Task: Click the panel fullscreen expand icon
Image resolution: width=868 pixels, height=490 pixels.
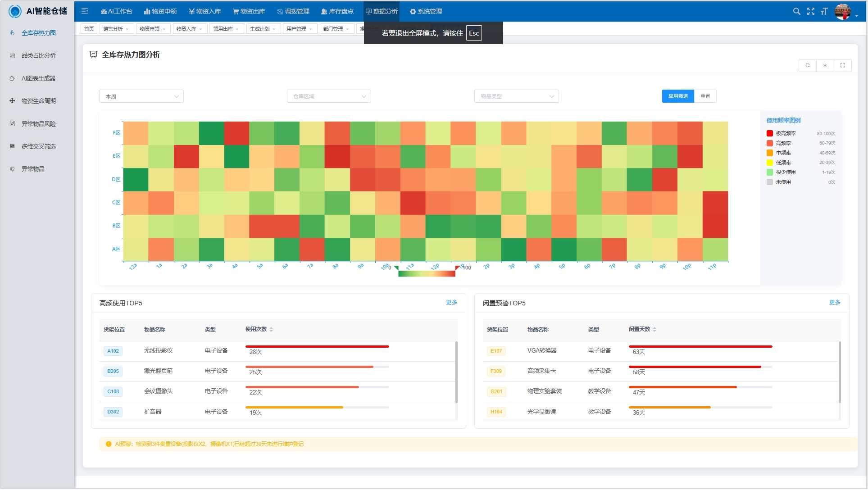Action: (843, 66)
